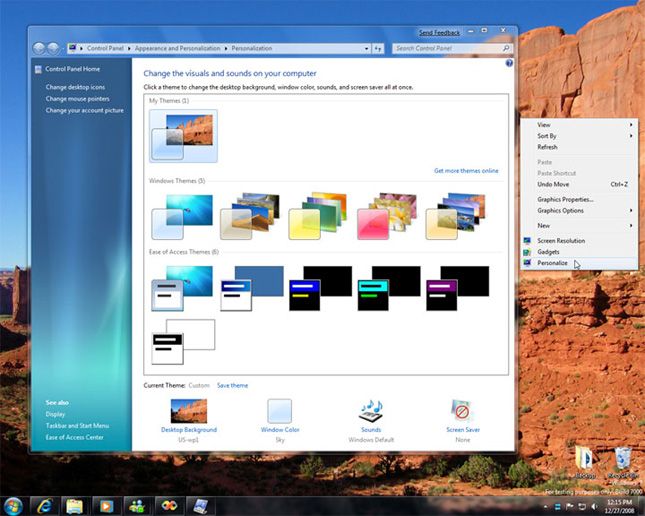The height and width of the screenshot is (516, 645).
Task: Open the Start orb
Action: (x=13, y=506)
